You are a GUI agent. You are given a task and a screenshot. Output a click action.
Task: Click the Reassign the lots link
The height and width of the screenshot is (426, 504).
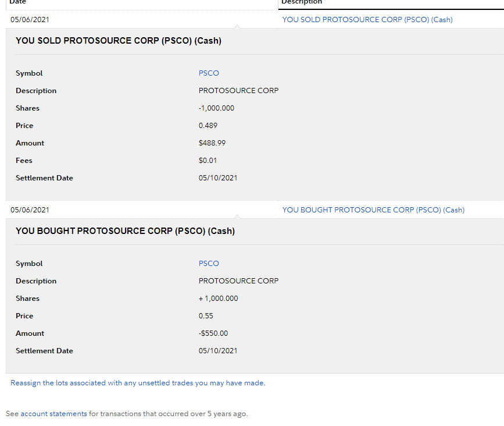click(x=138, y=383)
